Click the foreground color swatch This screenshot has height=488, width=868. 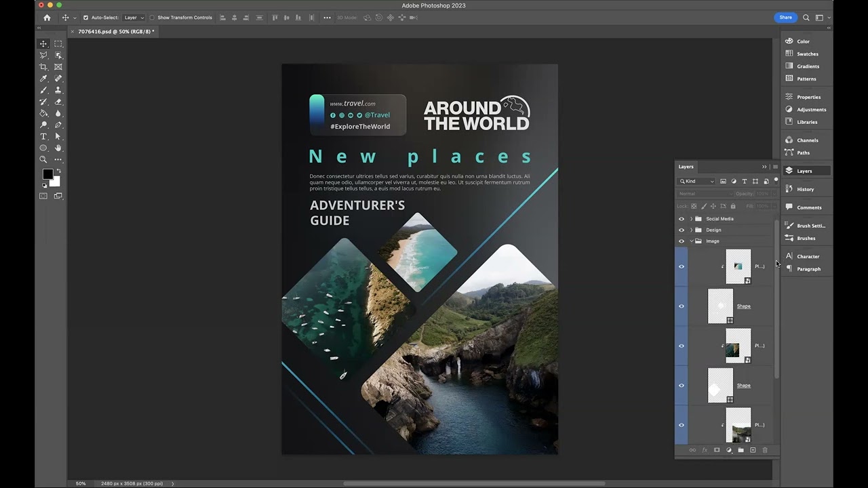coord(47,174)
